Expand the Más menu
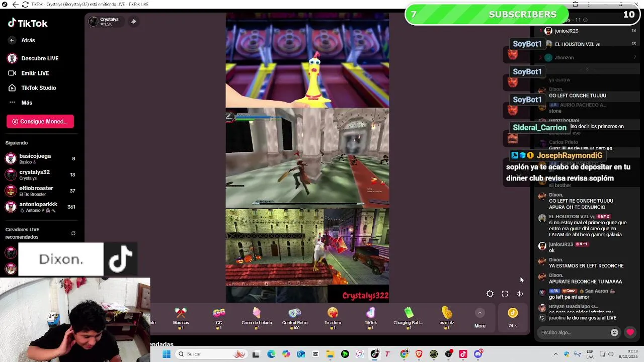The image size is (644, 362). tap(20, 103)
